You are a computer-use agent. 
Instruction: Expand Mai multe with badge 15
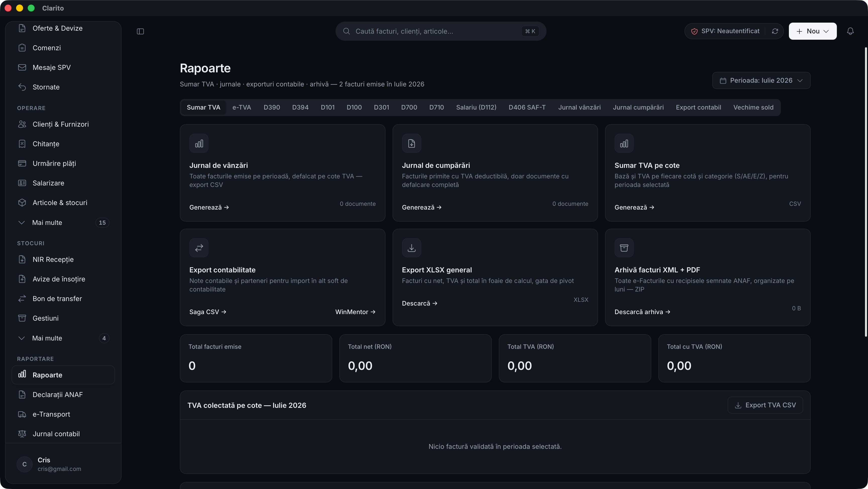(63, 223)
